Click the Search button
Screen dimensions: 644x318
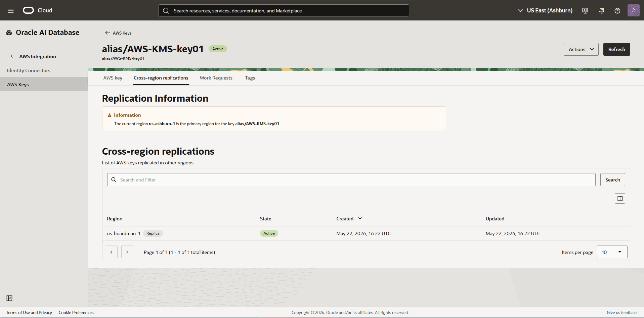point(612,180)
